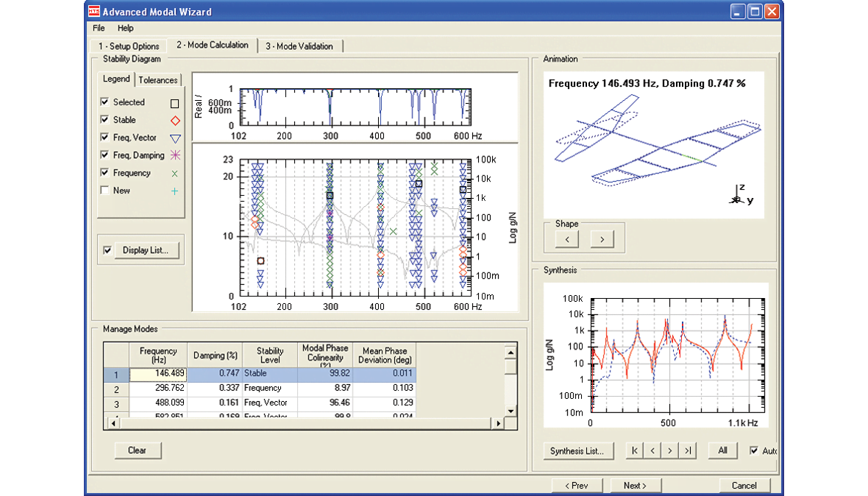Click the Stable red diamond legend marker
The width and height of the screenshot is (868, 496).
(176, 120)
